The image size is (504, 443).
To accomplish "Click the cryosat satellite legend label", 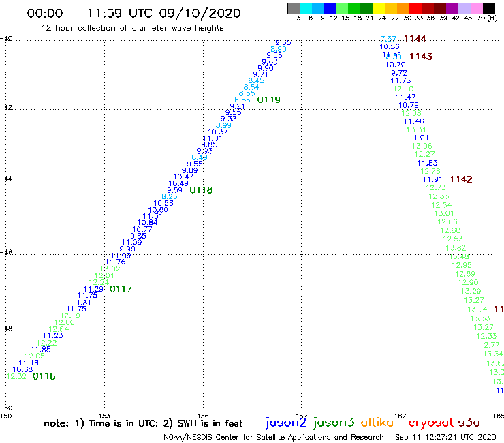I will (x=431, y=423).
